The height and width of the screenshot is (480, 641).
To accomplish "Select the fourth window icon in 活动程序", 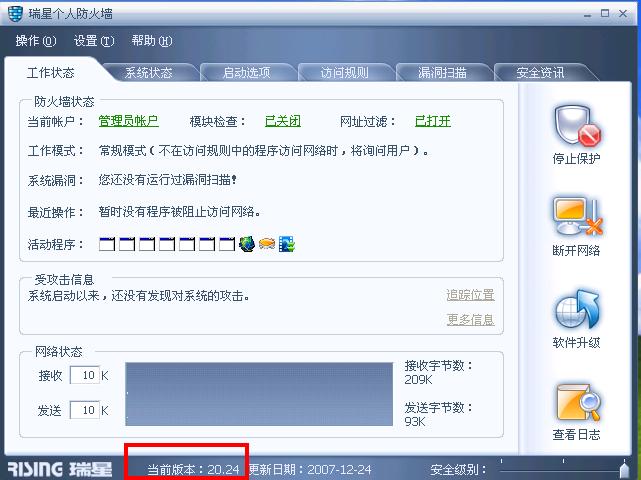I will (167, 244).
